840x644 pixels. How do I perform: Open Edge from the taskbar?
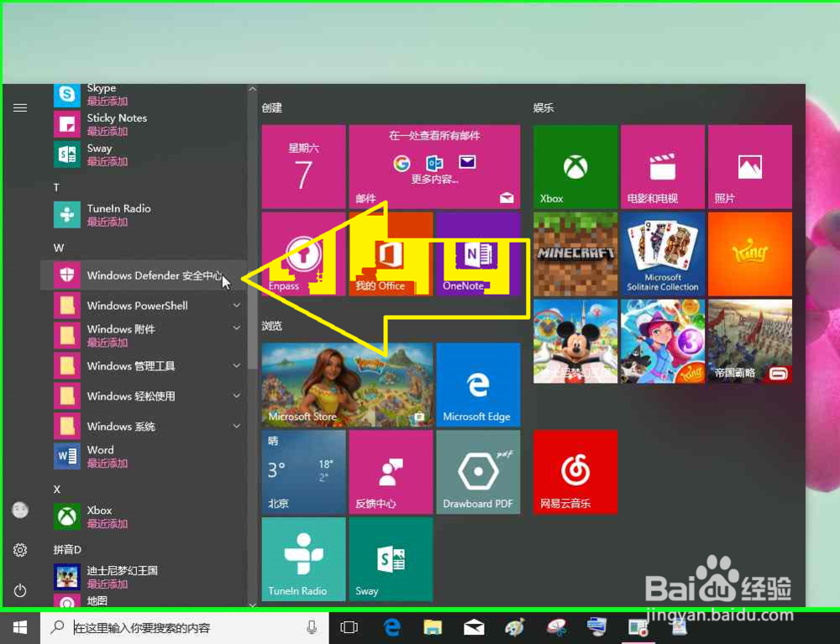point(391,627)
